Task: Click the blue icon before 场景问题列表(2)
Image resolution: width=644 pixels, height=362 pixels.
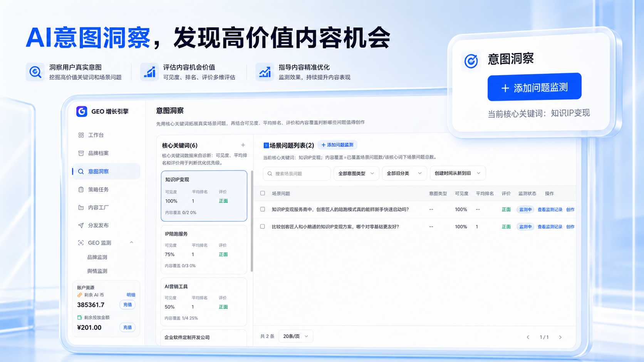Action: pyautogui.click(x=266, y=145)
